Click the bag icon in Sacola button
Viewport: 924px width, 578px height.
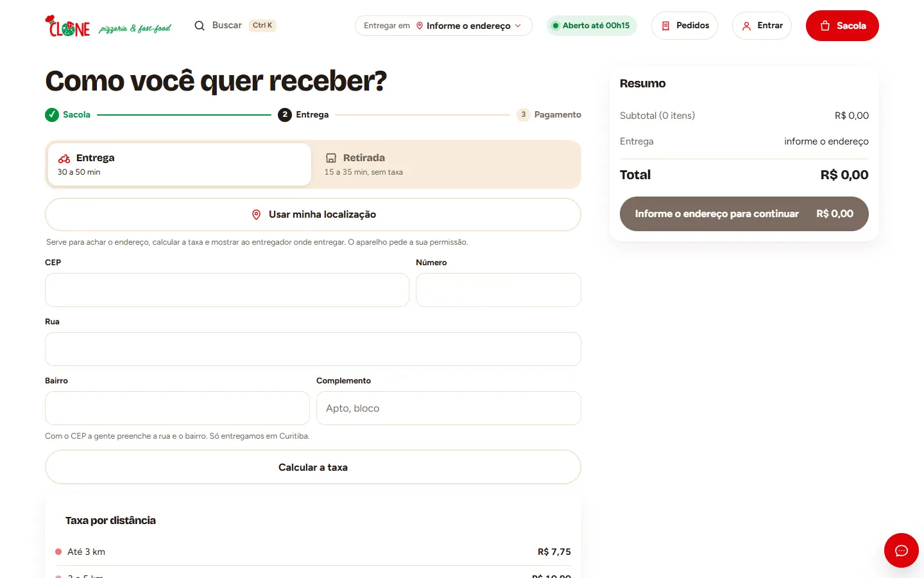point(825,26)
